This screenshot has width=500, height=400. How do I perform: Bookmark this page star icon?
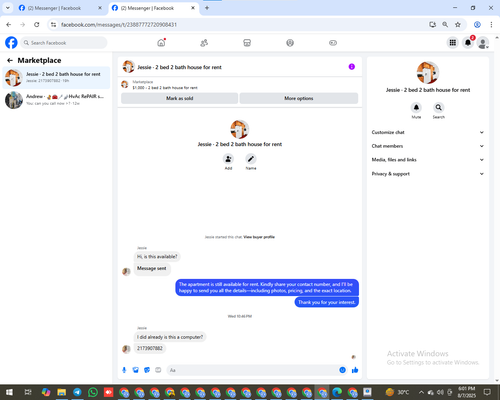point(458,24)
